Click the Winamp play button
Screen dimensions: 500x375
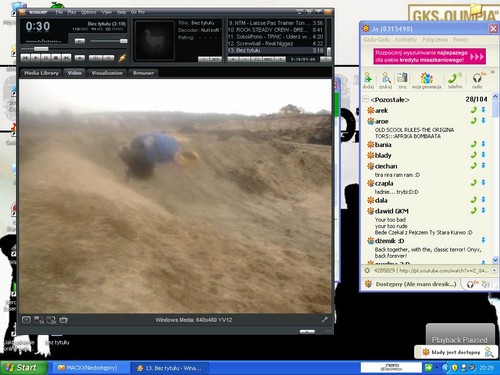(x=36, y=58)
